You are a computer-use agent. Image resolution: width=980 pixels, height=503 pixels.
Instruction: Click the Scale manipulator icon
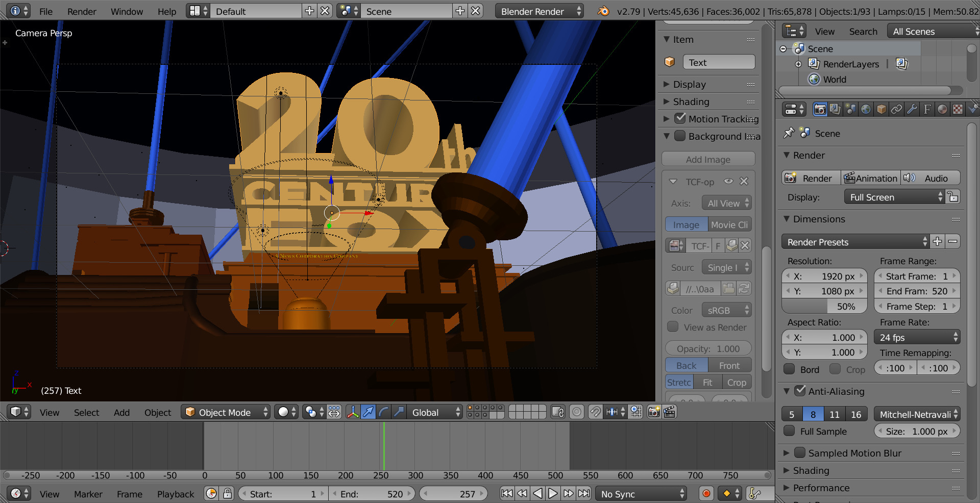click(399, 412)
